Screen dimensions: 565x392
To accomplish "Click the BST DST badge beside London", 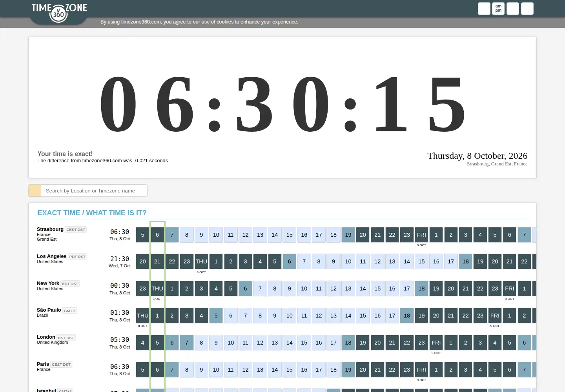I will click(x=66, y=338).
